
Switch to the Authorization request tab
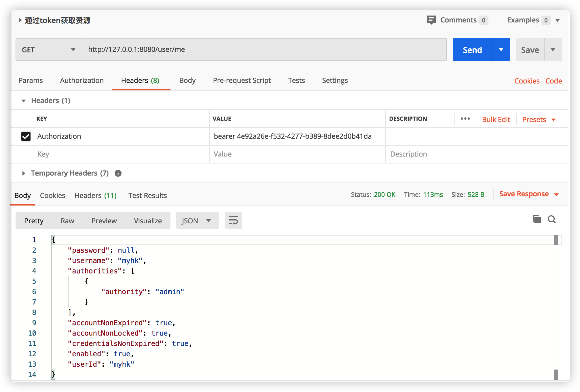pos(82,80)
